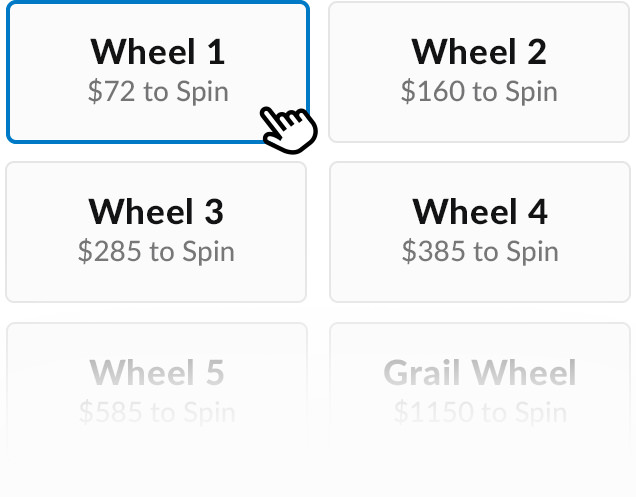Screen dimensions: 636x497
Task: Click the bold "Wheel 3" heading
Action: [x=156, y=212]
